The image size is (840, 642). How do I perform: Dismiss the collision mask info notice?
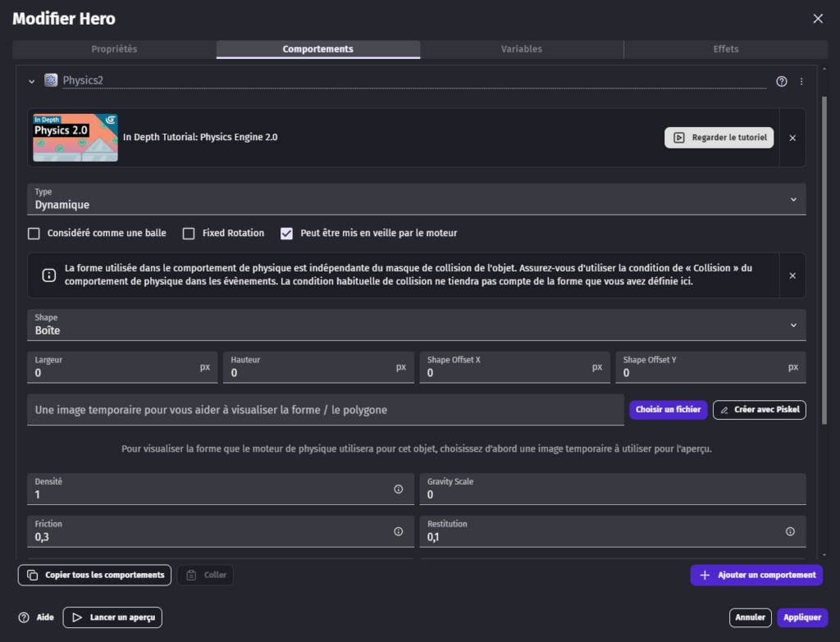pyautogui.click(x=792, y=275)
